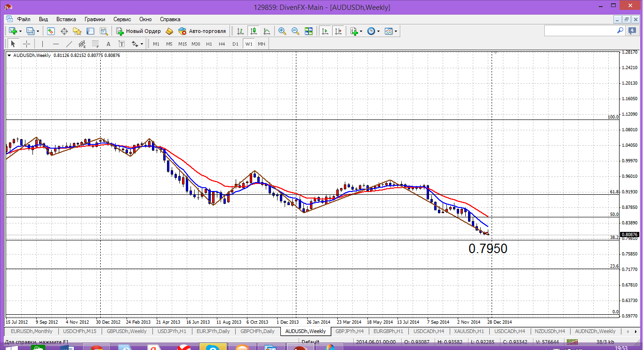Viewport: 644px width, 350px height.
Task: Click the search input field
Action: click(580, 31)
